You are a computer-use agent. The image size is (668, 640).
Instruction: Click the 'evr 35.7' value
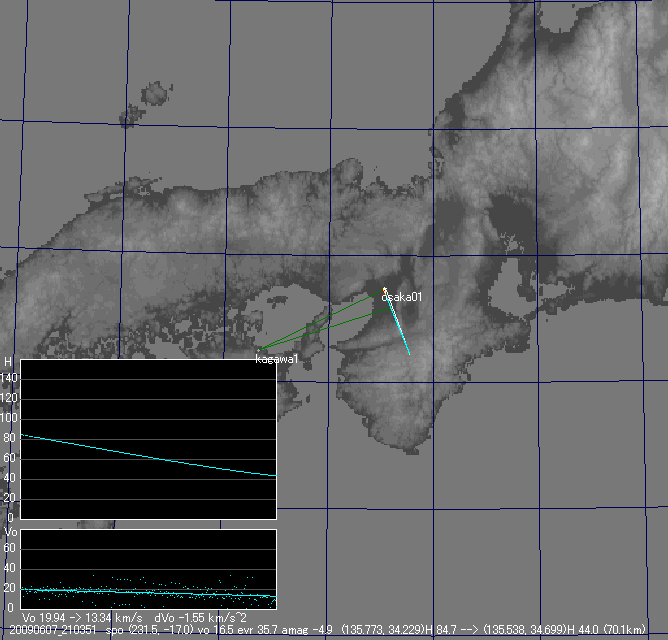257,630
